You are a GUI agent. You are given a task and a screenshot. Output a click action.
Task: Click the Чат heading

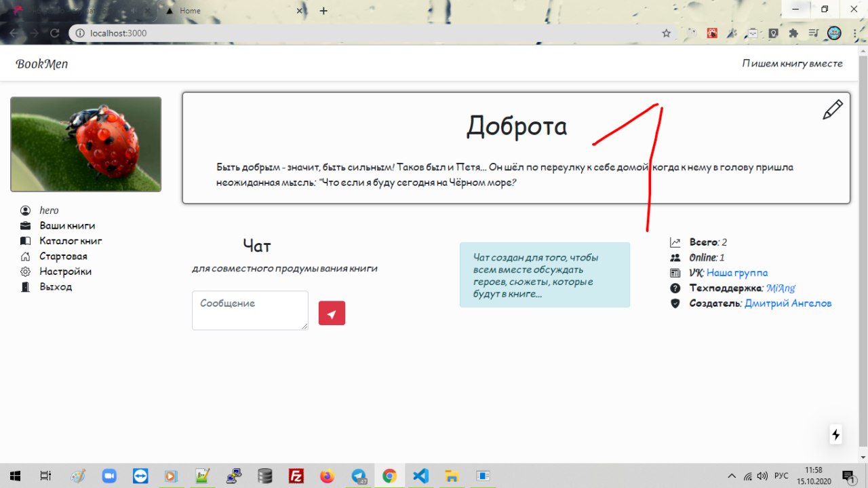tap(257, 246)
